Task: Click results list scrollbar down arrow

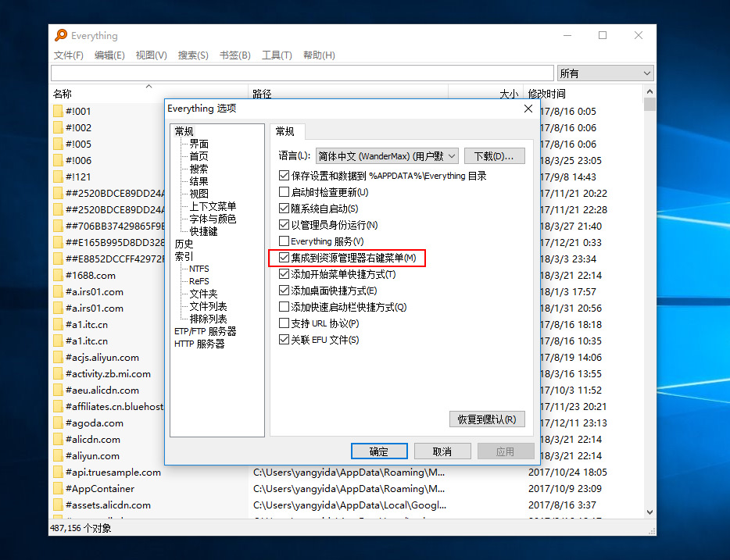Action: 649,512
